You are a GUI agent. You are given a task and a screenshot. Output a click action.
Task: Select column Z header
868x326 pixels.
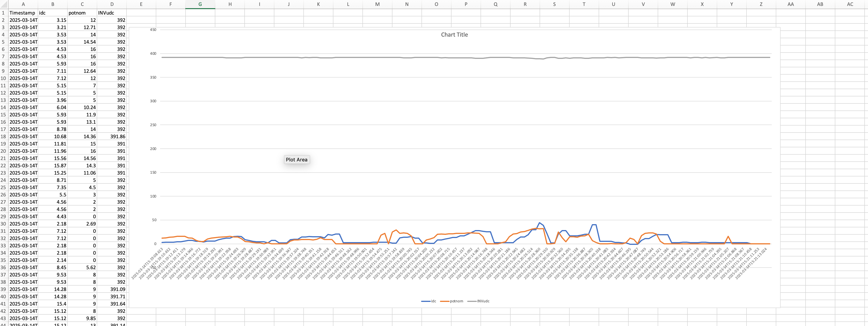[x=761, y=4]
